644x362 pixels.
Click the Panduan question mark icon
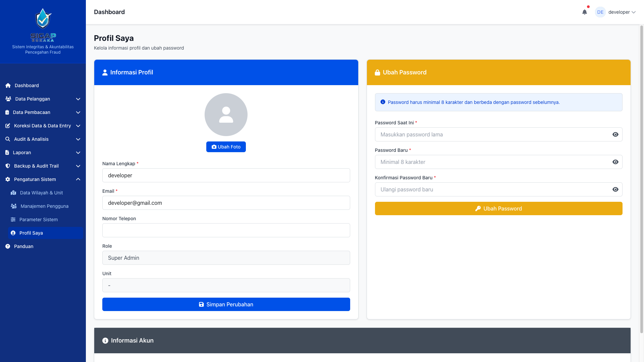coord(8,246)
